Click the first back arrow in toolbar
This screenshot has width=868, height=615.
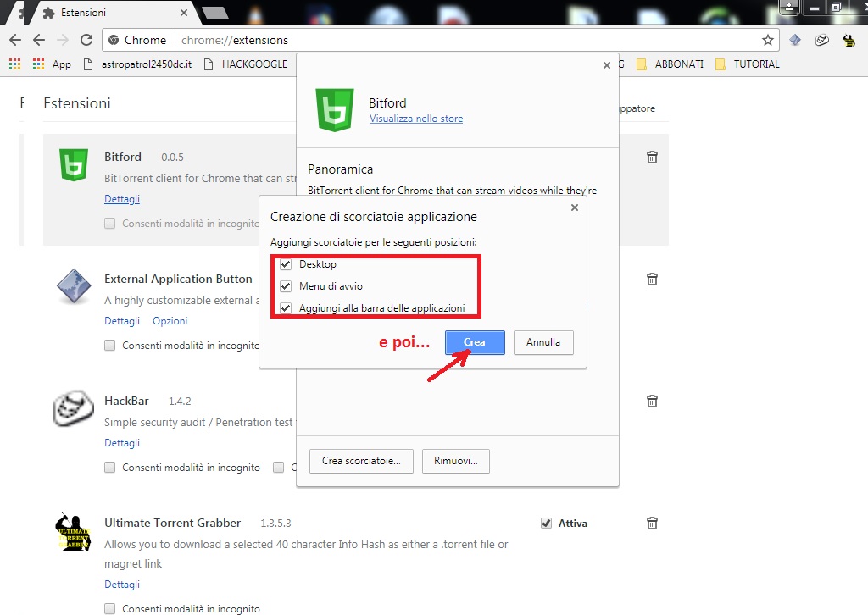tap(15, 40)
